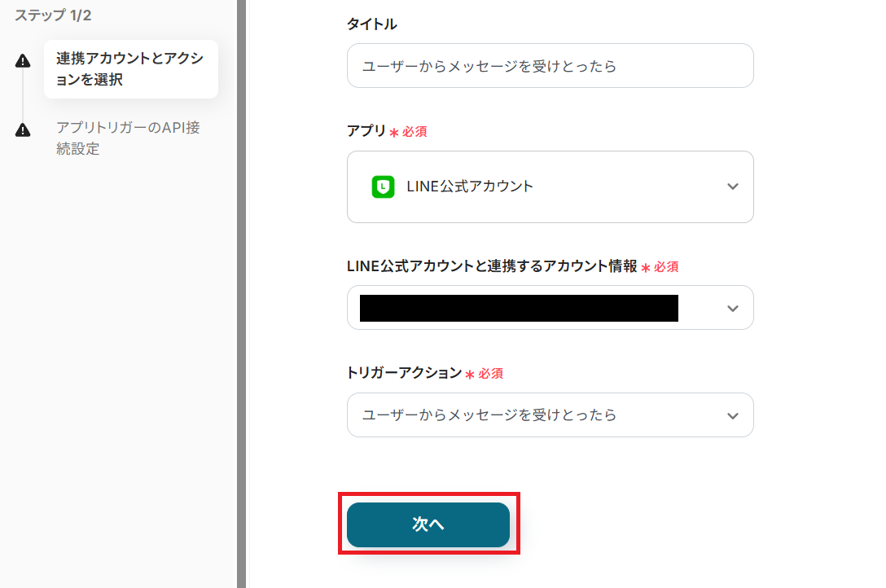Screen dimensions: 886x588
Task: Click the warning icon beside 連携アカウントとアクションを選択
Action: point(23,60)
